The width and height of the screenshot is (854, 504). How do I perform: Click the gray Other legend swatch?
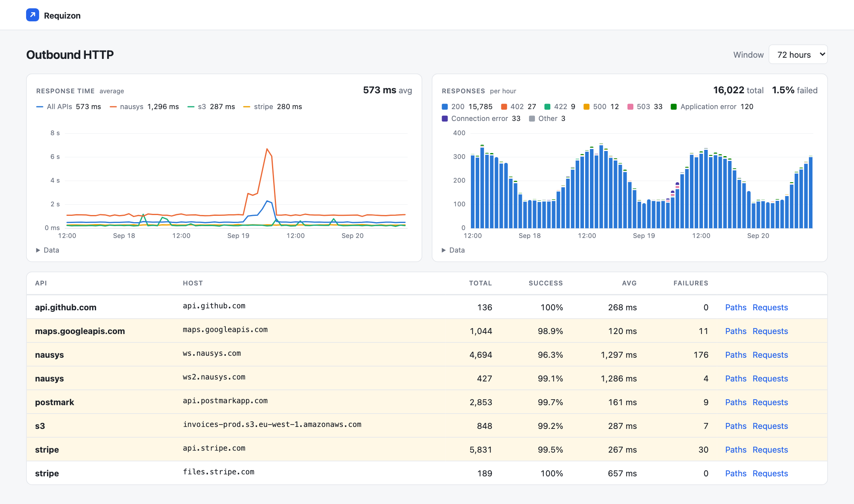coord(532,119)
